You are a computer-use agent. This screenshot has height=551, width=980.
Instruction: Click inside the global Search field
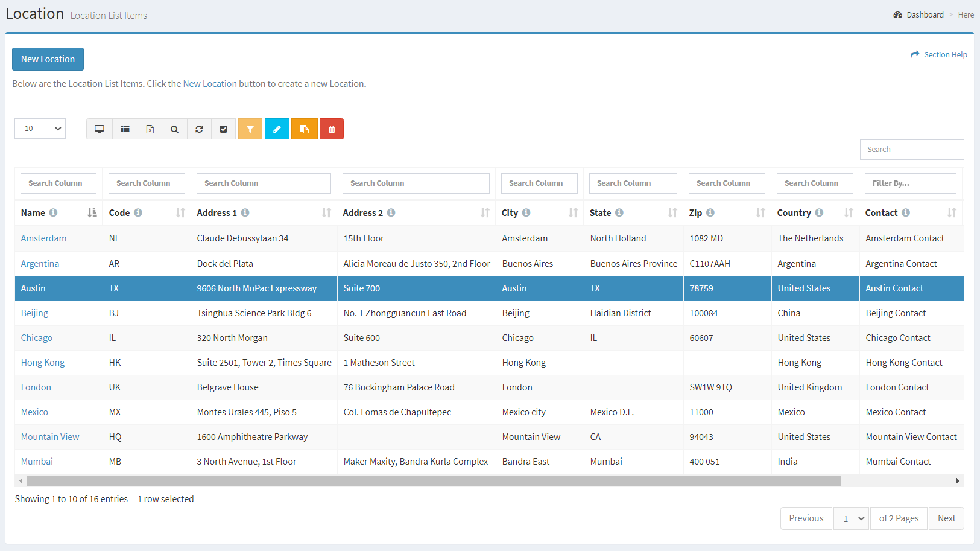pos(911,149)
